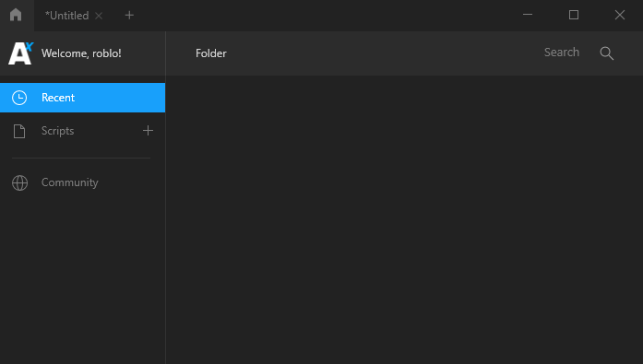
Task: Open the Community section
Action: [x=70, y=182]
